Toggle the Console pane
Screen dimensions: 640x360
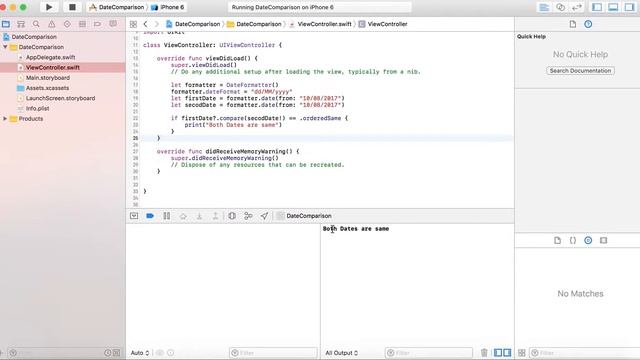click(x=507, y=353)
